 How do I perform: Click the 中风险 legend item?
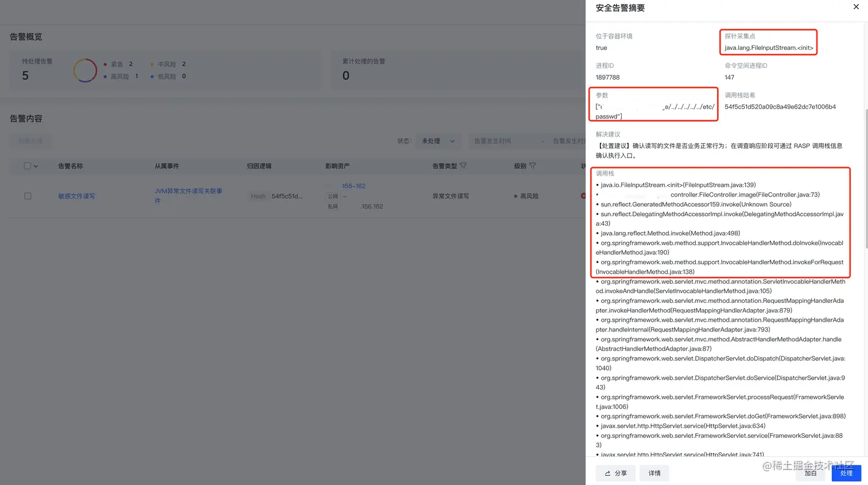(x=168, y=64)
